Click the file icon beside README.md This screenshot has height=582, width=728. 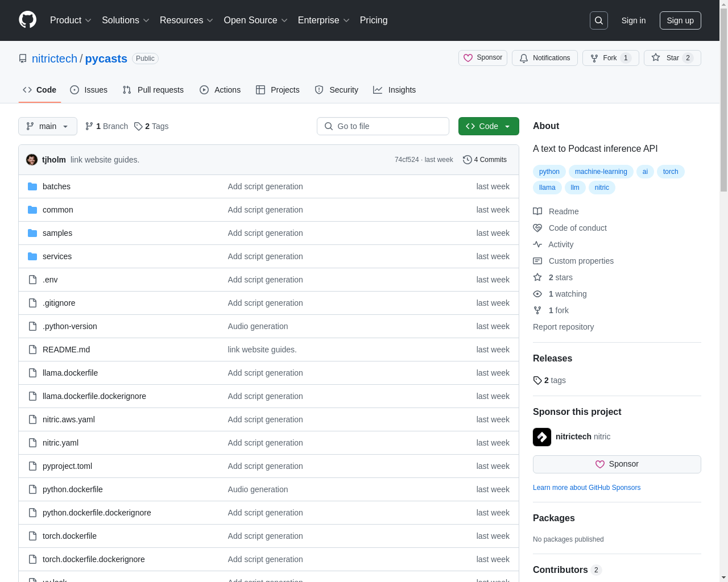[x=32, y=350]
